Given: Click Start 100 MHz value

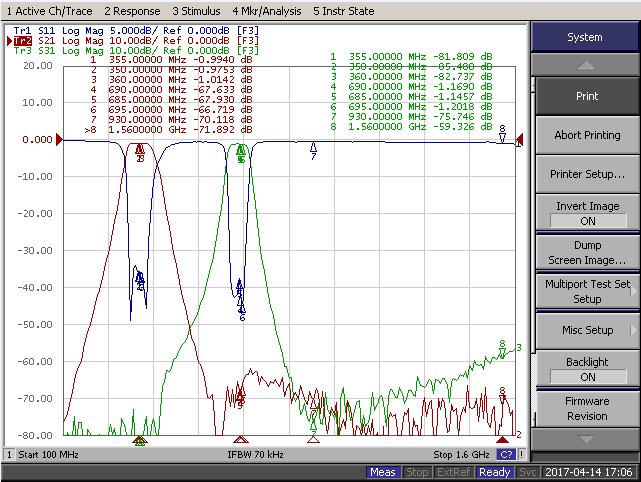Looking at the screenshot, I should pyautogui.click(x=49, y=455).
